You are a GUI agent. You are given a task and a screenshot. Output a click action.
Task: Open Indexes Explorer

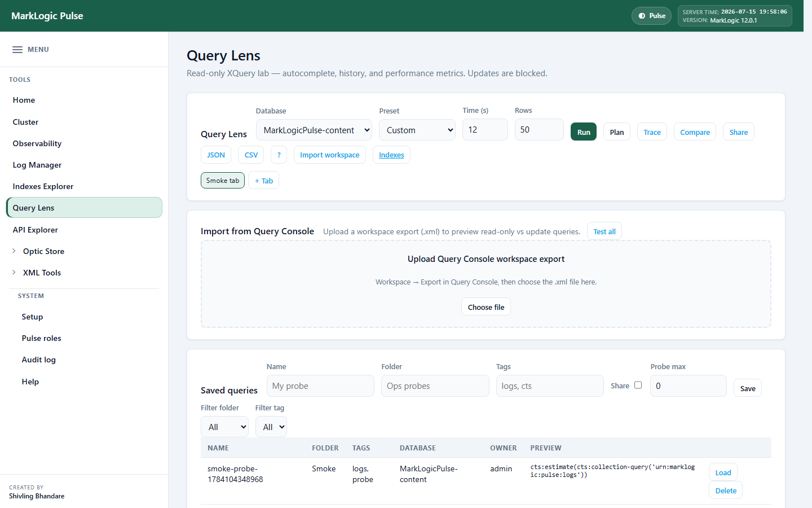(x=84, y=186)
